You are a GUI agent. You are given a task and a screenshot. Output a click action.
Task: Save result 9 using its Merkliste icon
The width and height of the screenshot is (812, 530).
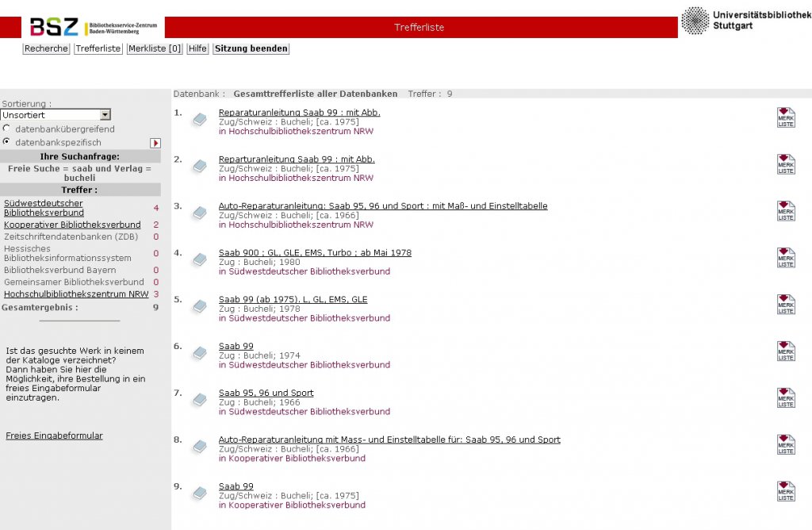pos(786,492)
